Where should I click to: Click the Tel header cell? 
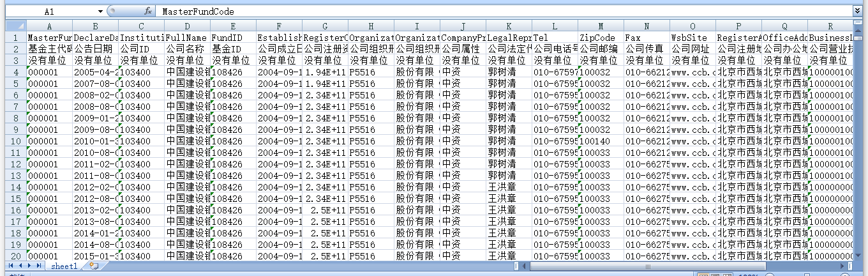(x=555, y=38)
